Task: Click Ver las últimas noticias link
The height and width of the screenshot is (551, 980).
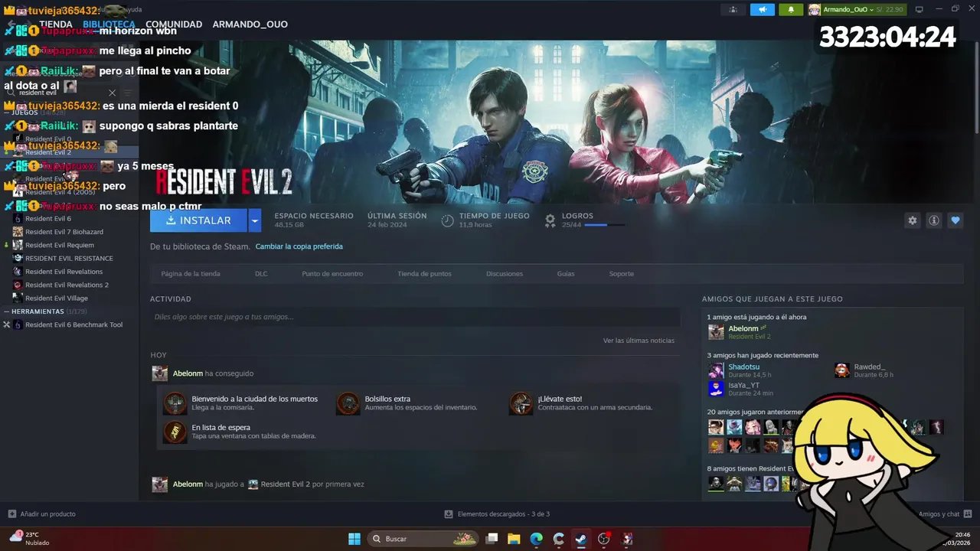Action: click(x=639, y=341)
